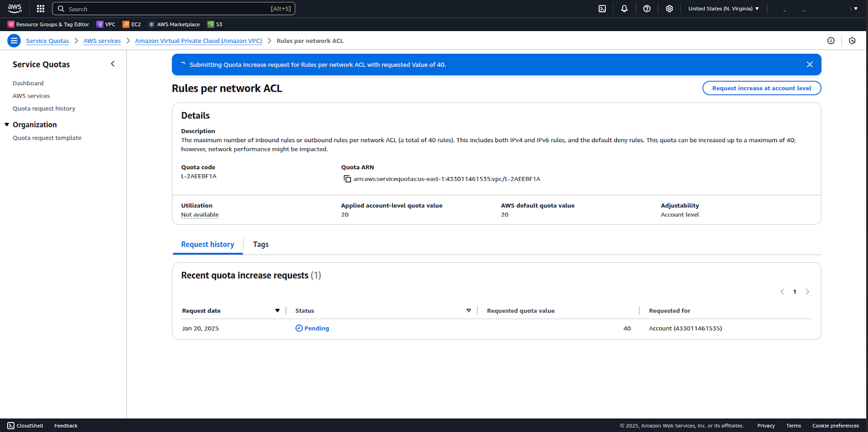Click the EC2 shortcut in favorites bar
The width and height of the screenshot is (868, 432).
(132, 24)
